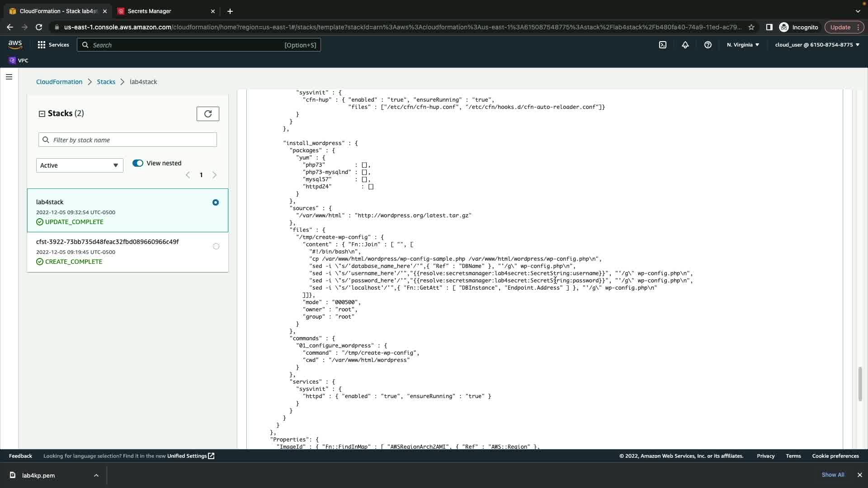This screenshot has height=488, width=868.
Task: Toggle the View nested switch
Action: tap(138, 163)
